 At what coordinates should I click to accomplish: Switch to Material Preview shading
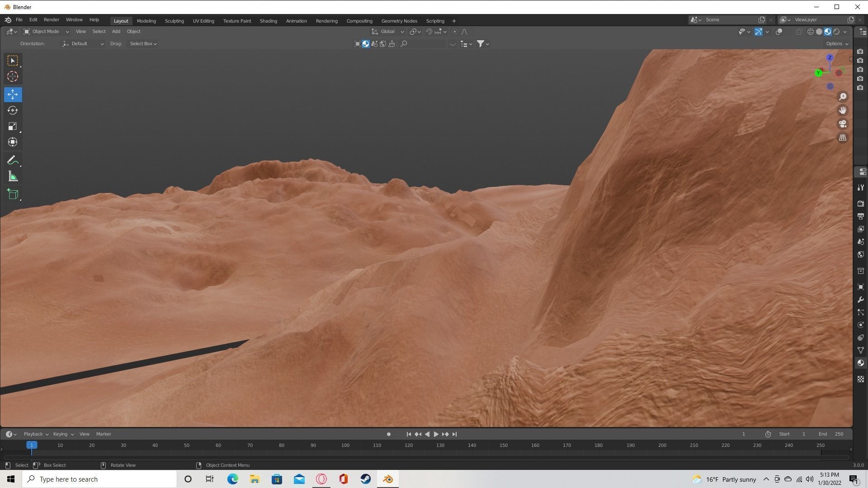828,32
